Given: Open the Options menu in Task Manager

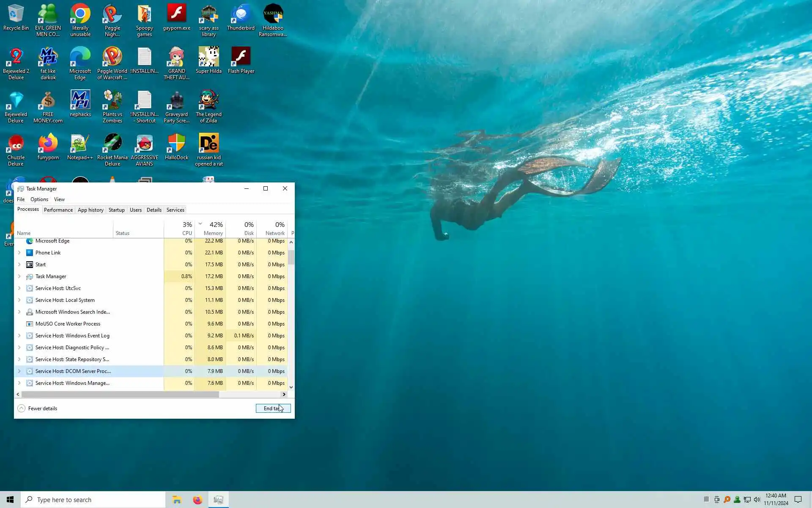Looking at the screenshot, I should pyautogui.click(x=39, y=199).
